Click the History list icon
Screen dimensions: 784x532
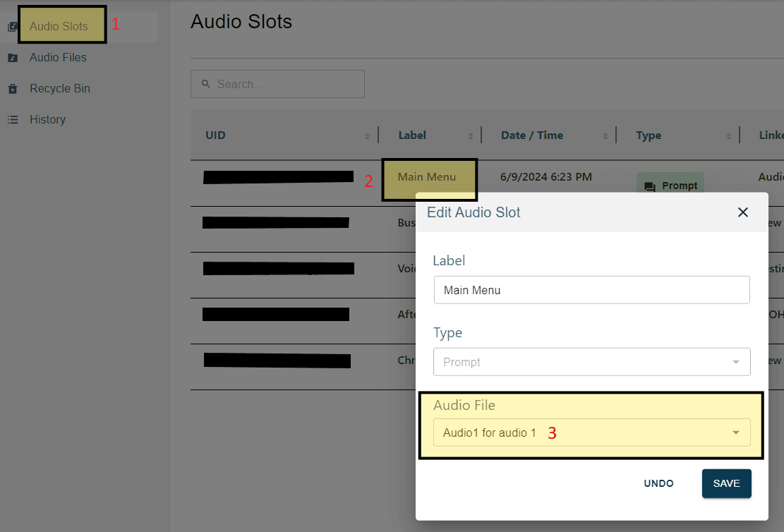pyautogui.click(x=13, y=119)
